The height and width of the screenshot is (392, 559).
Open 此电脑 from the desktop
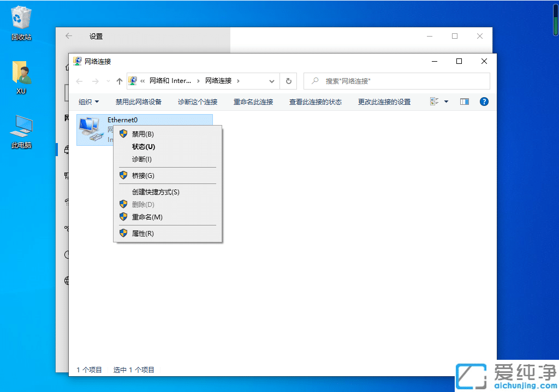click(21, 124)
